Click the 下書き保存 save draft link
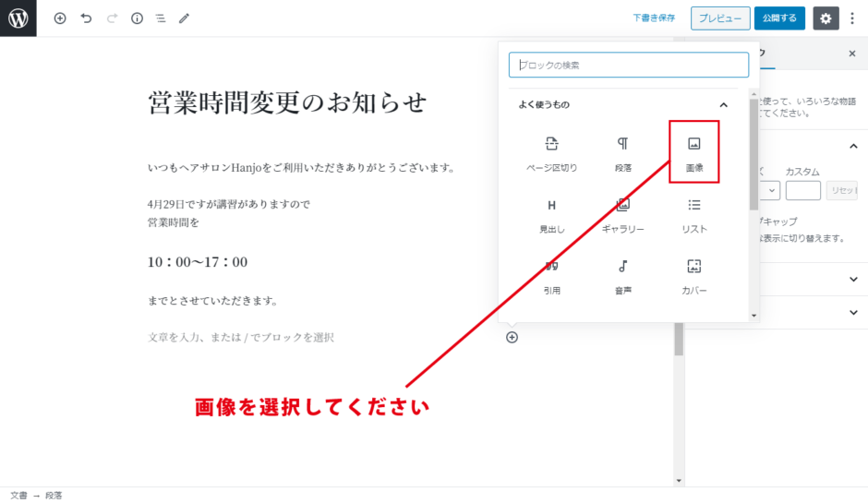The image size is (868, 503). point(654,18)
